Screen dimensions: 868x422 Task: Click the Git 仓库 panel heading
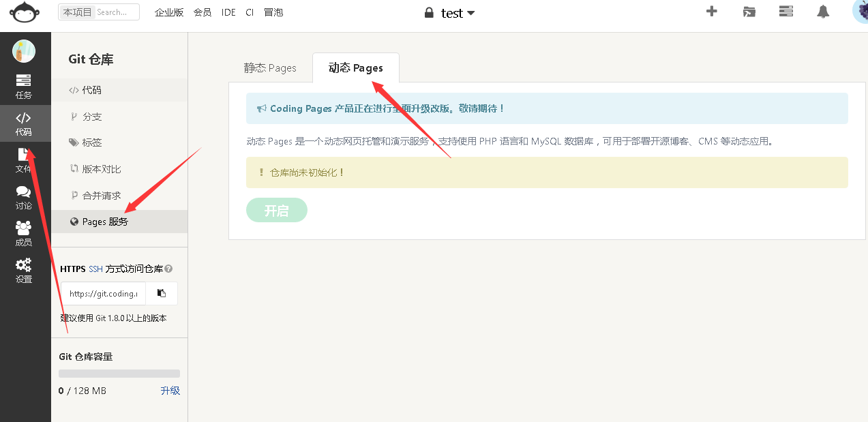(x=91, y=59)
